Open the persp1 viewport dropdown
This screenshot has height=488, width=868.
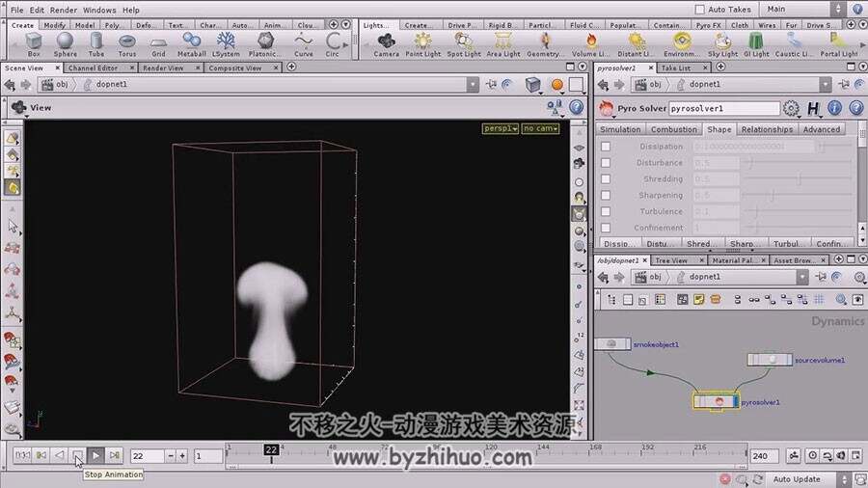pos(501,128)
